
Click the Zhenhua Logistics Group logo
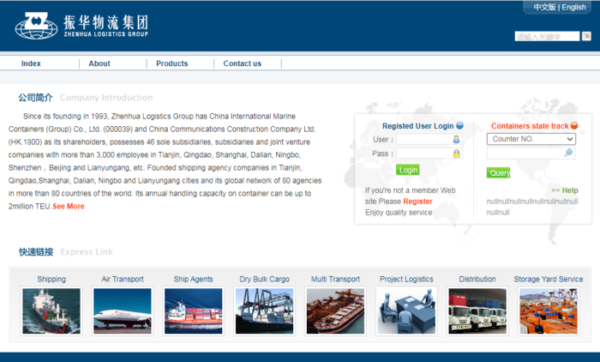point(81,26)
